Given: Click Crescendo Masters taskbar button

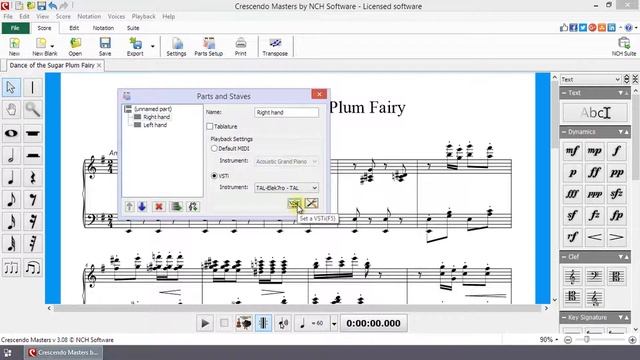Looking at the screenshot, I should coord(64,352).
